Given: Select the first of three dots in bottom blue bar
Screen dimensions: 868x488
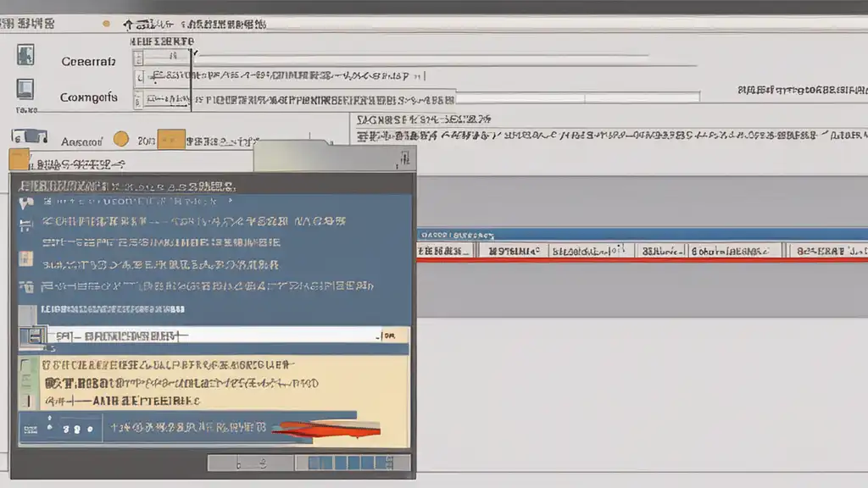Looking at the screenshot, I should [x=66, y=430].
